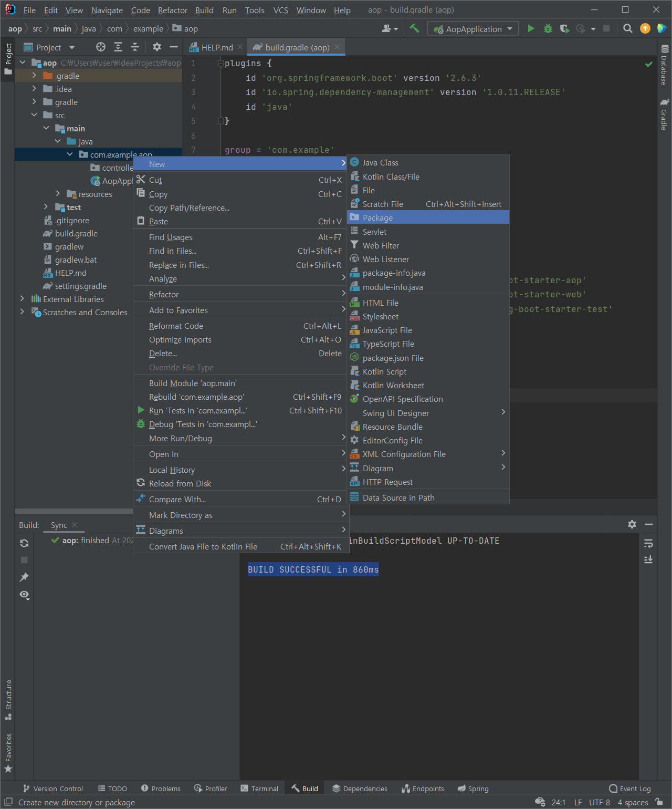Image resolution: width=672 pixels, height=809 pixels.
Task: Expand Scratches and Consoles node
Action: 22,312
